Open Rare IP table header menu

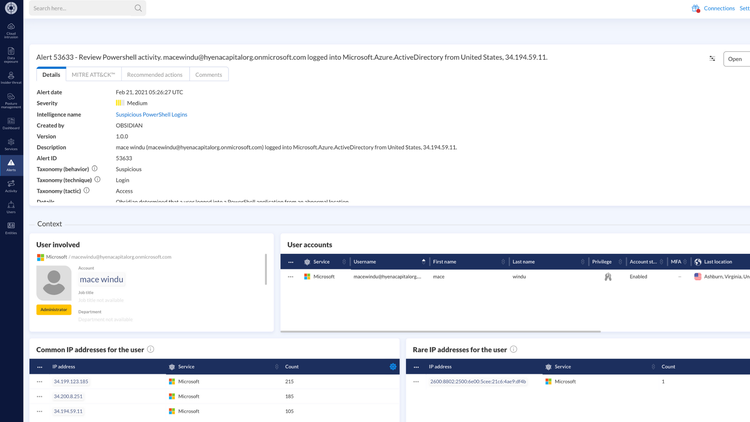click(416, 366)
